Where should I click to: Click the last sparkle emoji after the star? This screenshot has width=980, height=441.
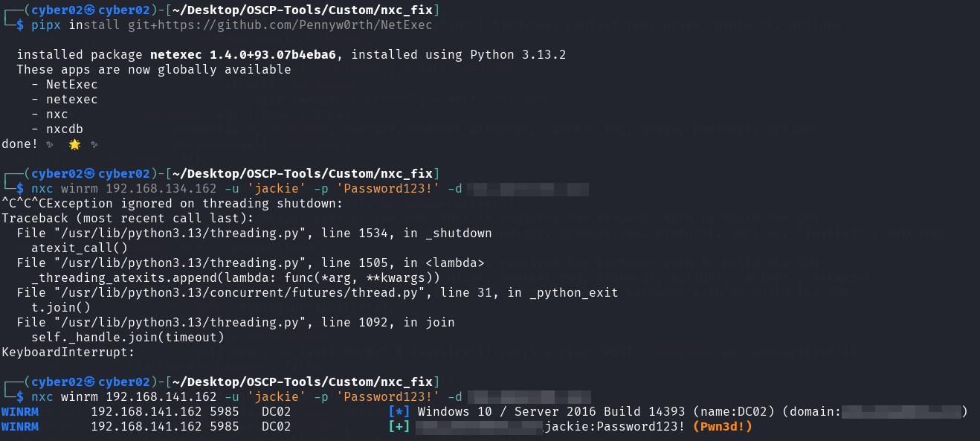tap(94, 144)
